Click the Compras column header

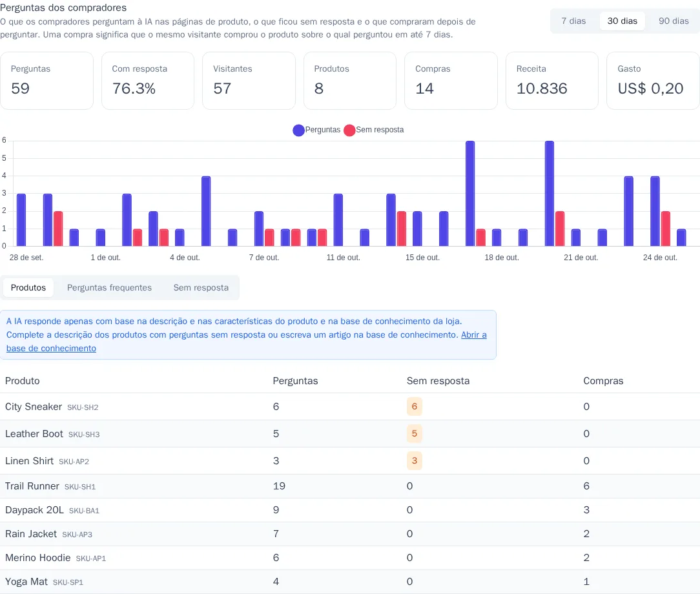tap(603, 381)
